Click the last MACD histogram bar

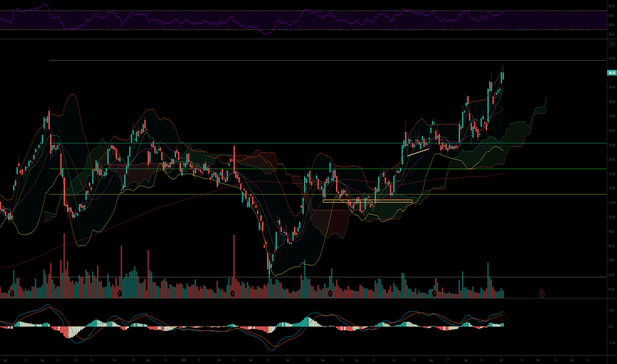click(x=502, y=325)
